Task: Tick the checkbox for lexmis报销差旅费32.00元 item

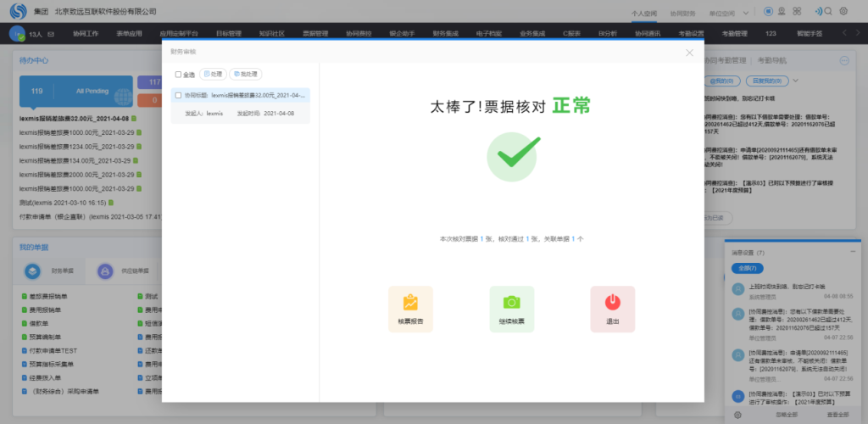Action: point(178,96)
